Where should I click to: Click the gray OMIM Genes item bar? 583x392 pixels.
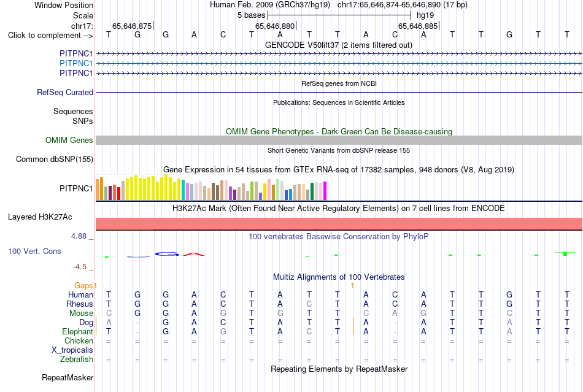tap(339, 140)
